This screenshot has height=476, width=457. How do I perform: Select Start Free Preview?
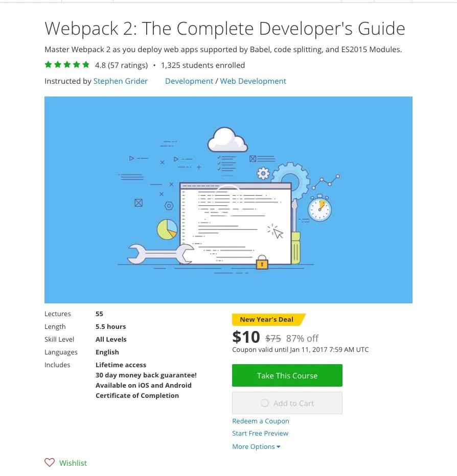(x=260, y=433)
